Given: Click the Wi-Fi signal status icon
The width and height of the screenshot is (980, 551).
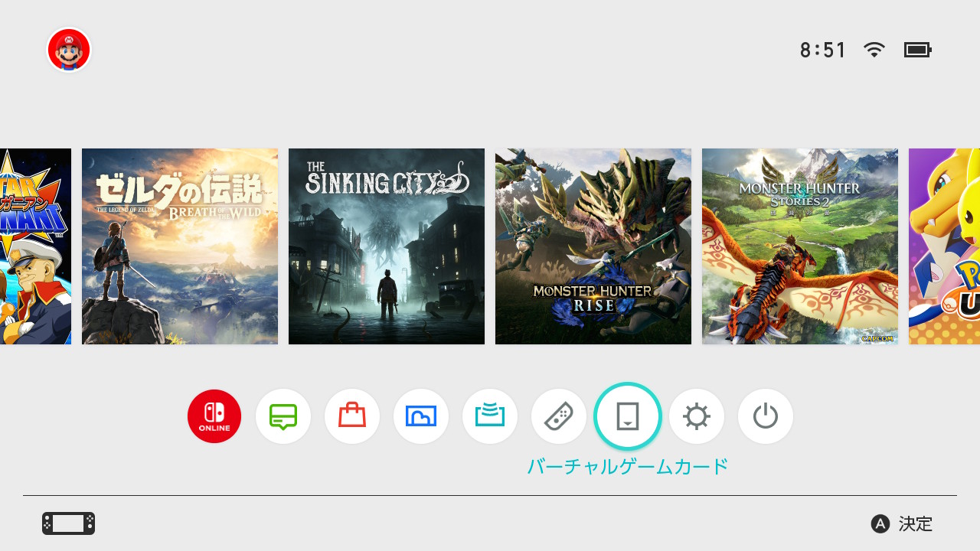Looking at the screenshot, I should click(874, 50).
